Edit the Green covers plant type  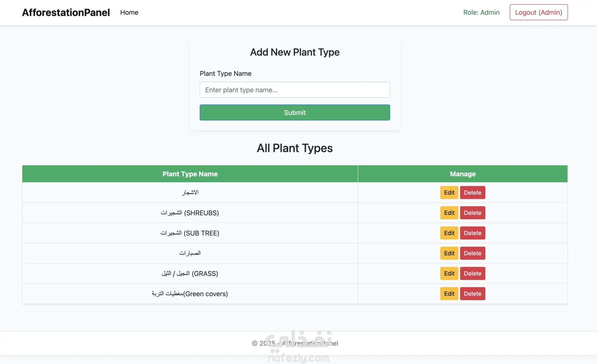click(x=449, y=294)
